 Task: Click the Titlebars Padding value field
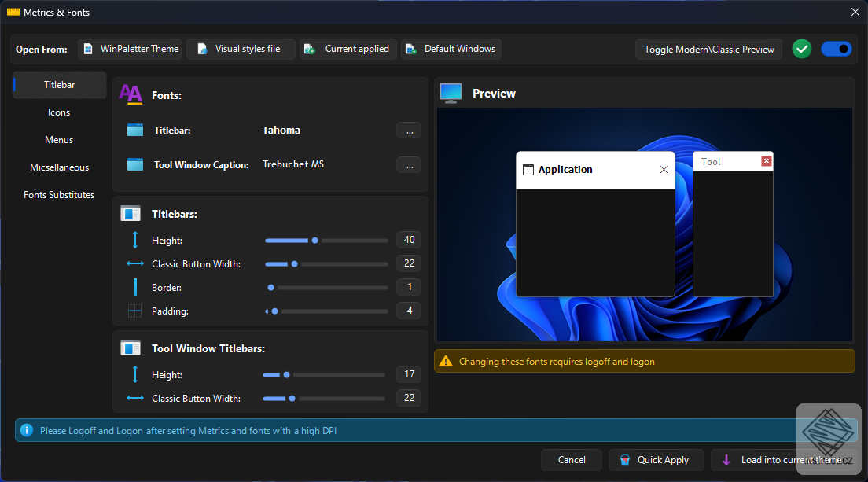point(409,311)
